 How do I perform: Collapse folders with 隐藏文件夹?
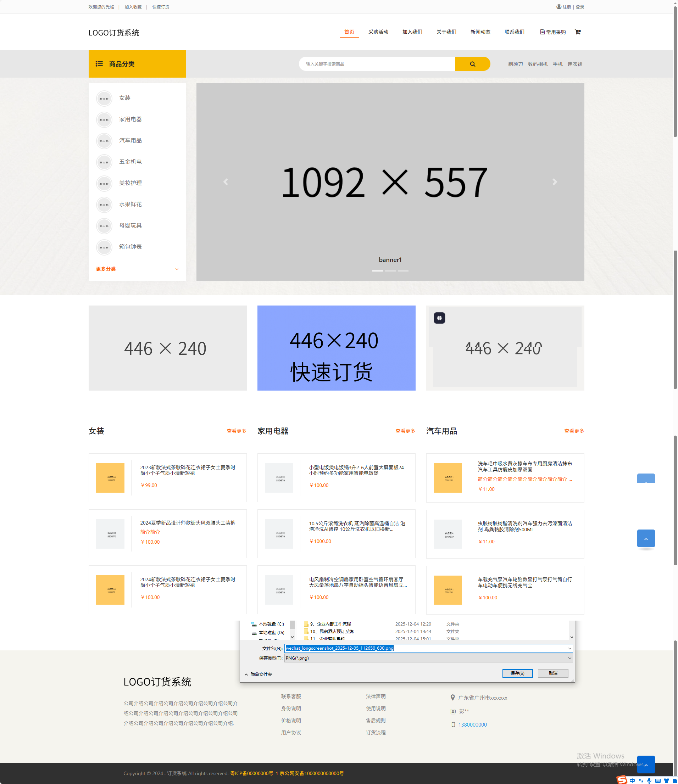(x=258, y=674)
